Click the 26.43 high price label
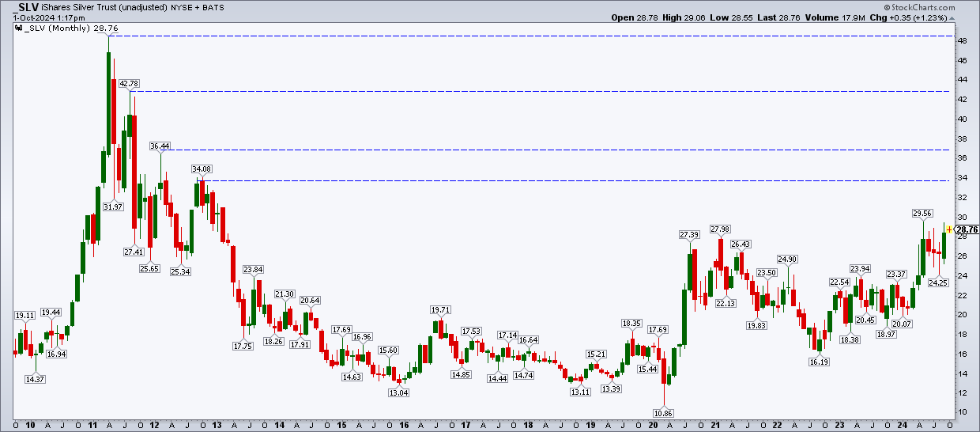This screenshot has height=432, width=980. [x=741, y=244]
